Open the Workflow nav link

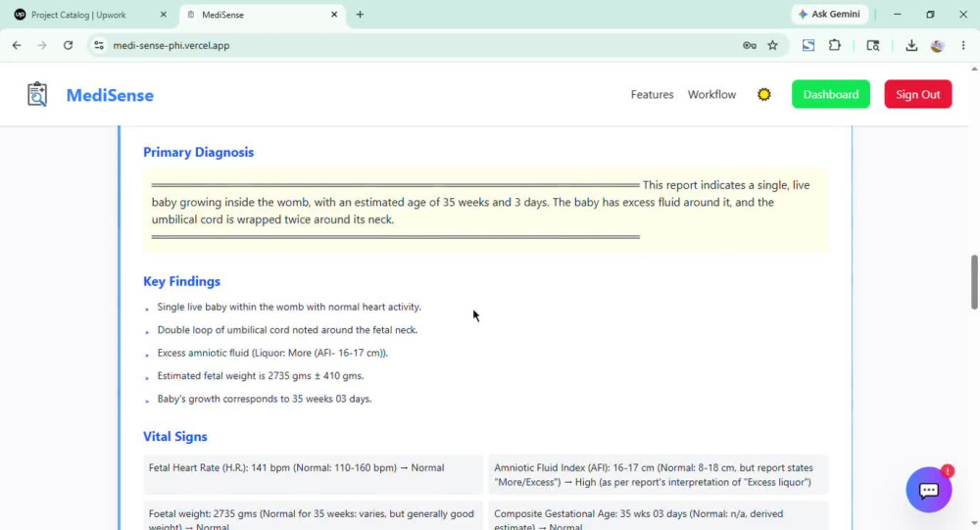click(711, 94)
